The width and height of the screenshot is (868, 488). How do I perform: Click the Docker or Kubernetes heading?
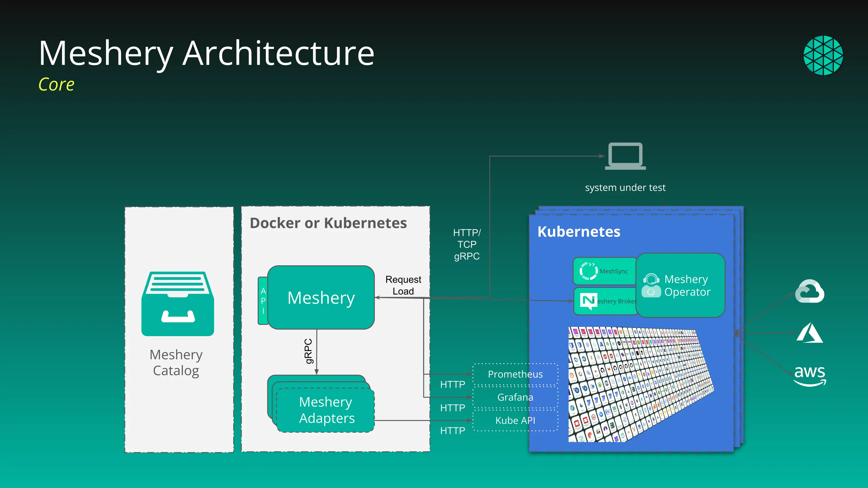(328, 223)
